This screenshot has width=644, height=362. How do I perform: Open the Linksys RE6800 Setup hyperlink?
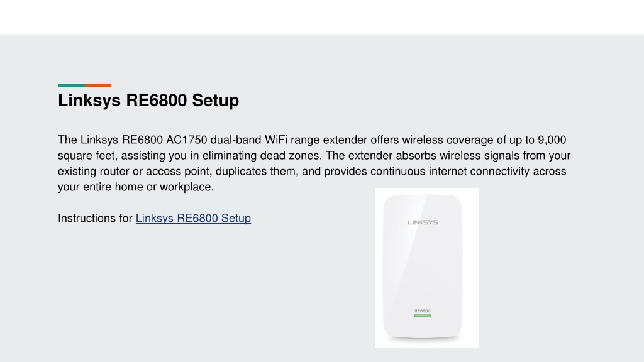click(x=193, y=218)
